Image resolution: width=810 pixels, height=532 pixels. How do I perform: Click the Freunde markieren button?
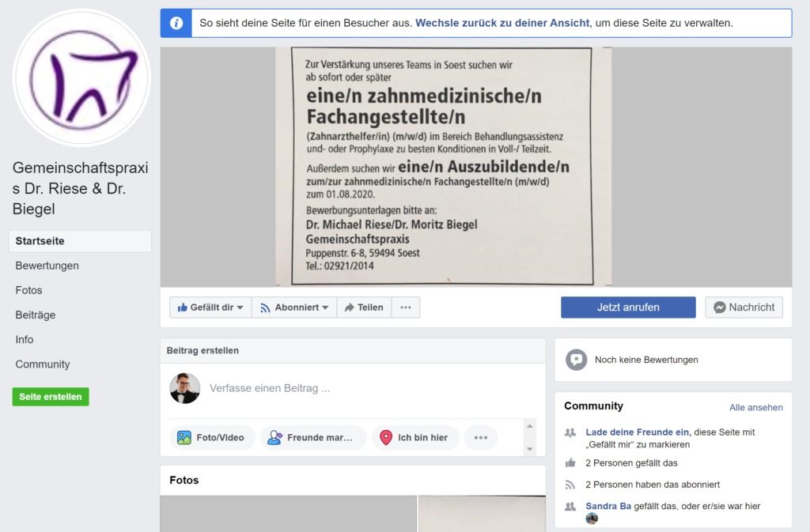(313, 438)
